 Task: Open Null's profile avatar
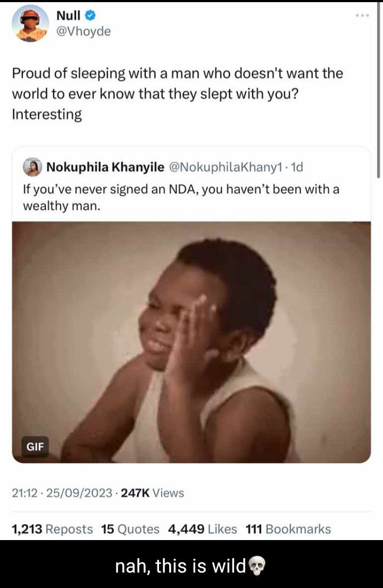30,23
